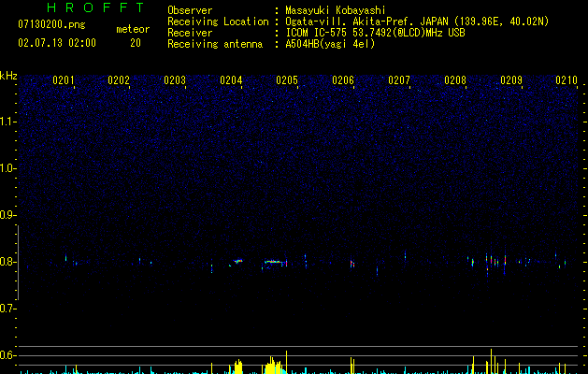The image size is (588, 374).
Task: Click the kHz axis unit label
Action: 8,76
